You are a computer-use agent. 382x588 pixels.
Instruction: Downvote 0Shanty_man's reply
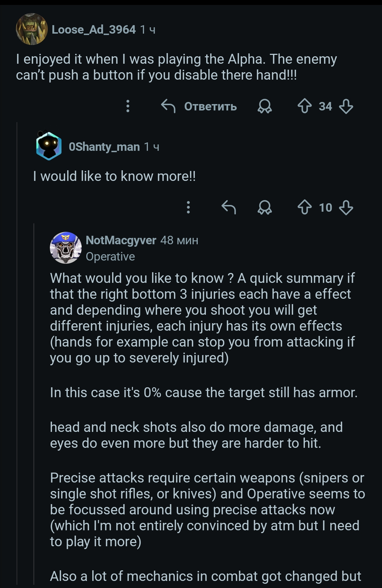[x=346, y=207]
